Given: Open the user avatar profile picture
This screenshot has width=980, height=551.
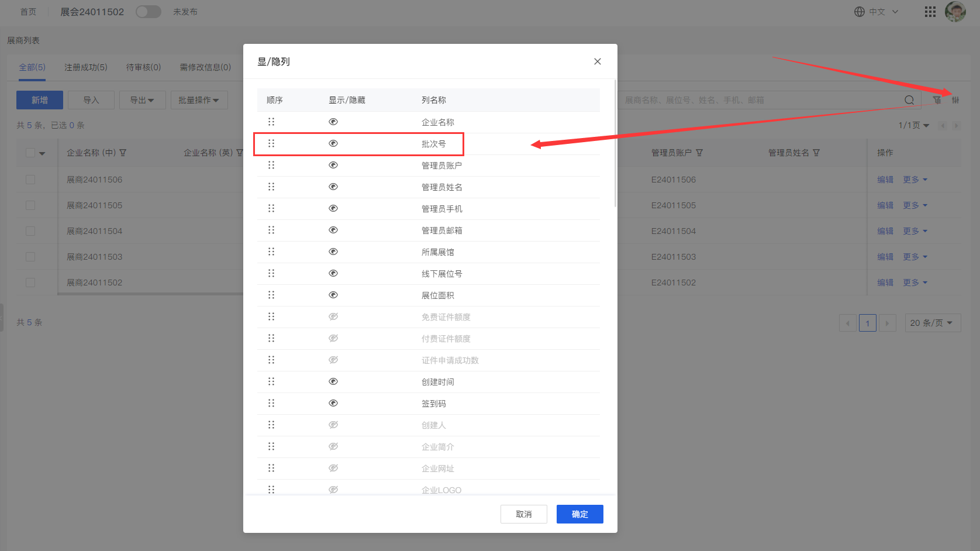Looking at the screenshot, I should 955,11.
